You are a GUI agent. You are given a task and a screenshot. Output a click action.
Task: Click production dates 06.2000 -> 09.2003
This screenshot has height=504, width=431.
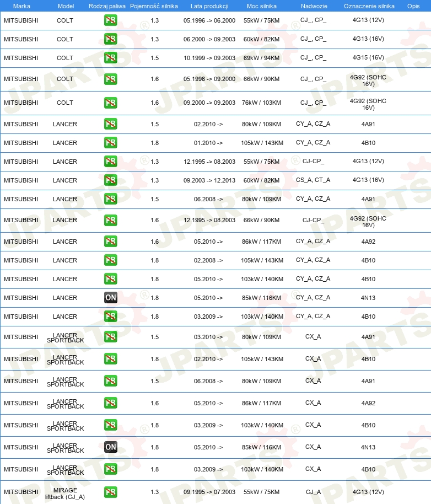(x=209, y=39)
